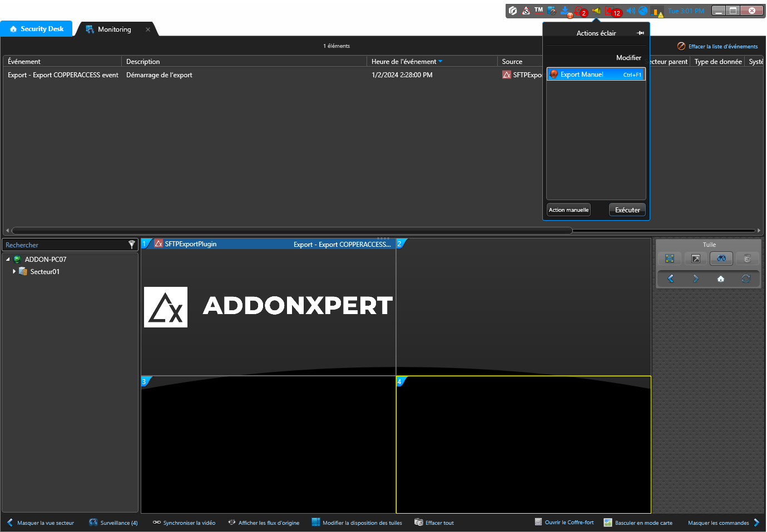767x532 pixels.
Task: Switch to the Security Desk home tab
Action: click(37, 29)
